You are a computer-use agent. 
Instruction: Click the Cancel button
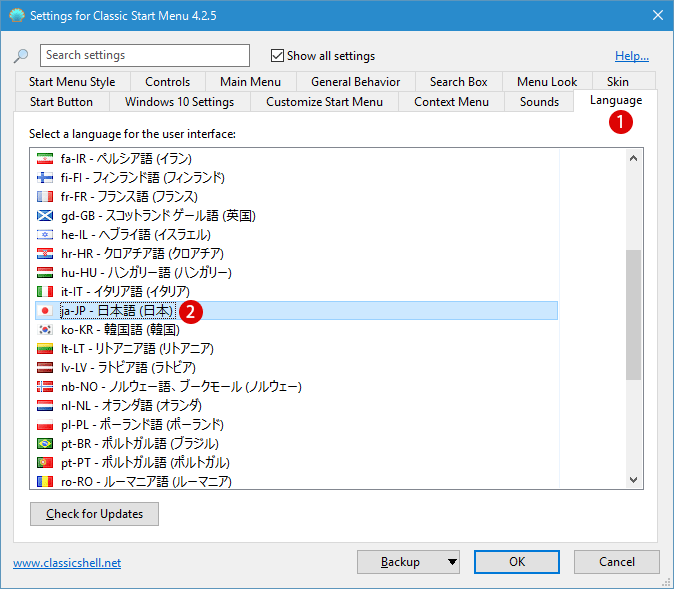[x=617, y=562]
